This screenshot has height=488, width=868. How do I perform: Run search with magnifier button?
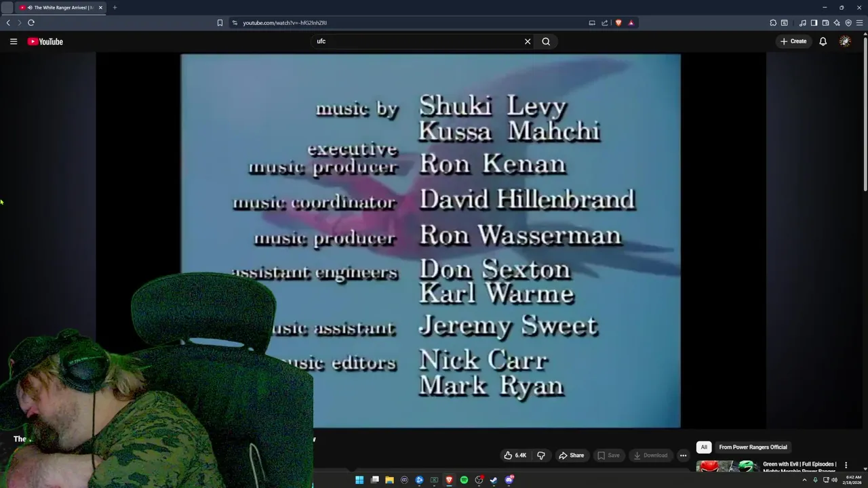click(x=546, y=41)
